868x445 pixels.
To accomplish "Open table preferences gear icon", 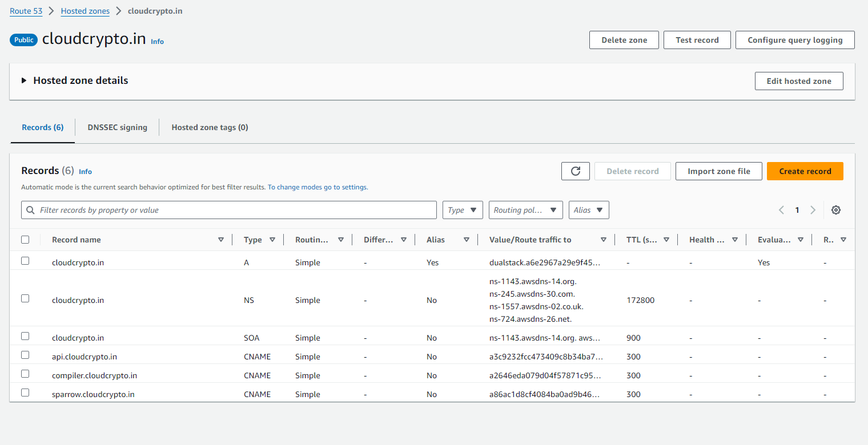I will [836, 210].
